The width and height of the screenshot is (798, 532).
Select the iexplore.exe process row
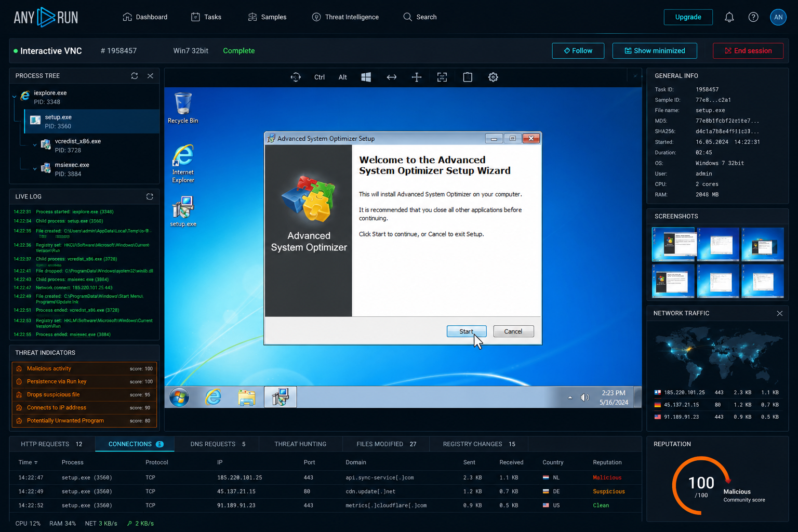click(85, 97)
